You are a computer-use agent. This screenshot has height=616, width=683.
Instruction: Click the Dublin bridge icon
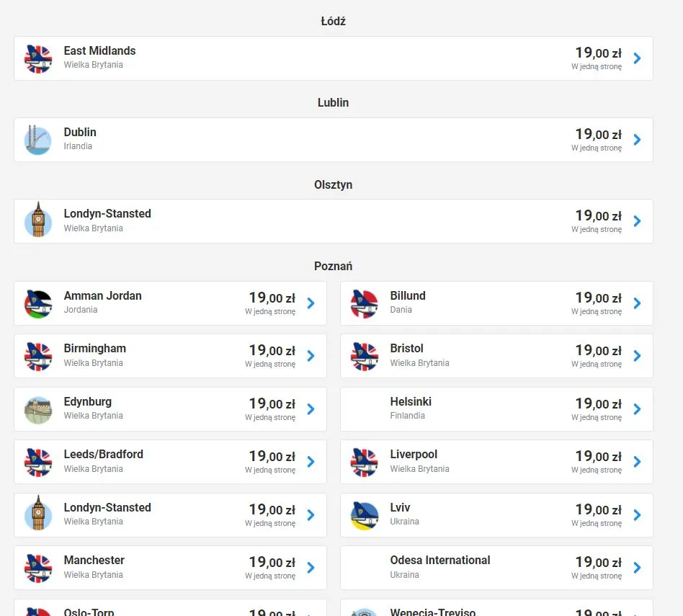point(38,140)
